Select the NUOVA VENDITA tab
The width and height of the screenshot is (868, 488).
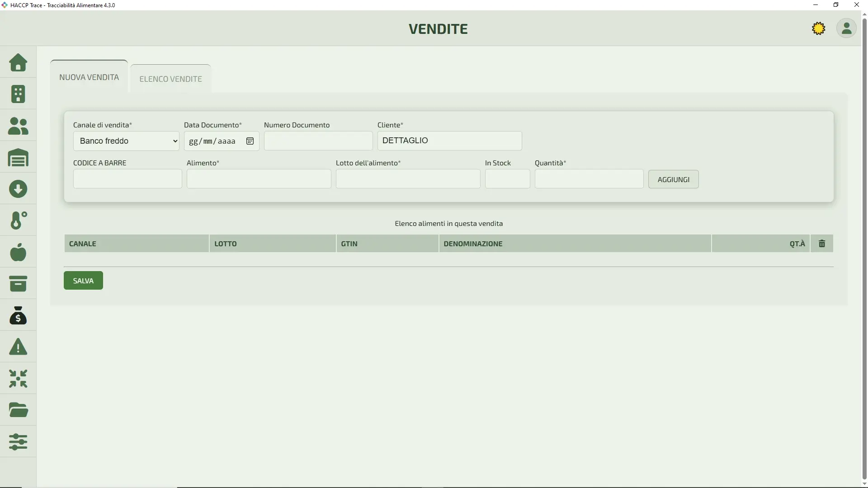[89, 77]
